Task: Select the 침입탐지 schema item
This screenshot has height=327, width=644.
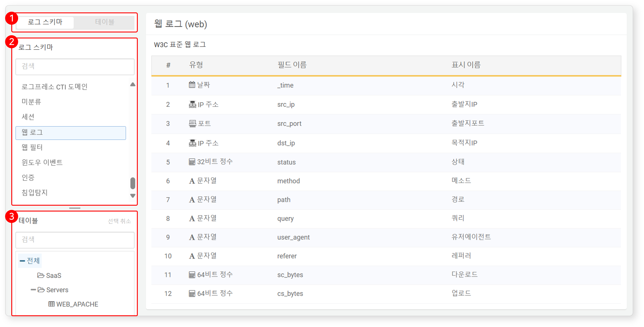Action: pos(35,193)
